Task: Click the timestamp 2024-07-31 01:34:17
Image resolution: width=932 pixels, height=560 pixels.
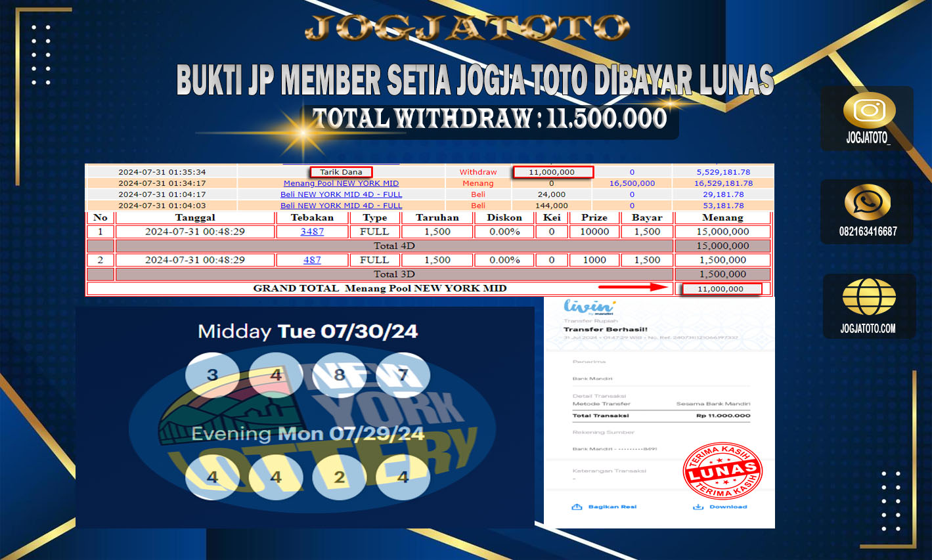Action: click(162, 183)
